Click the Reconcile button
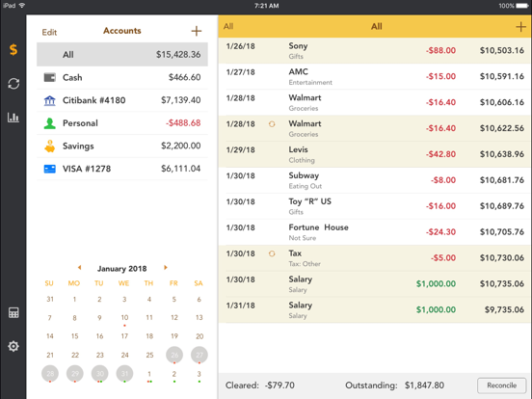This screenshot has width=532, height=399. coord(502,386)
